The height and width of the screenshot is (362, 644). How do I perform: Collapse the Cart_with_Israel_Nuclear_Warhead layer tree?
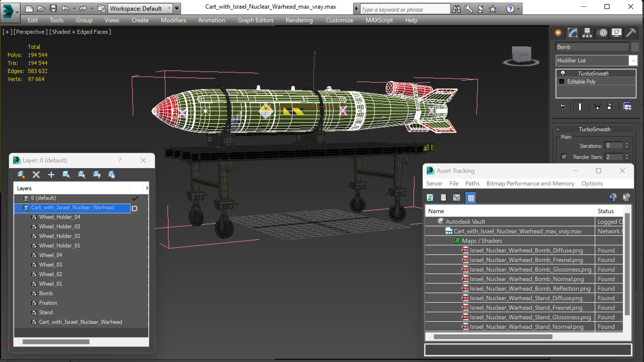point(18,208)
